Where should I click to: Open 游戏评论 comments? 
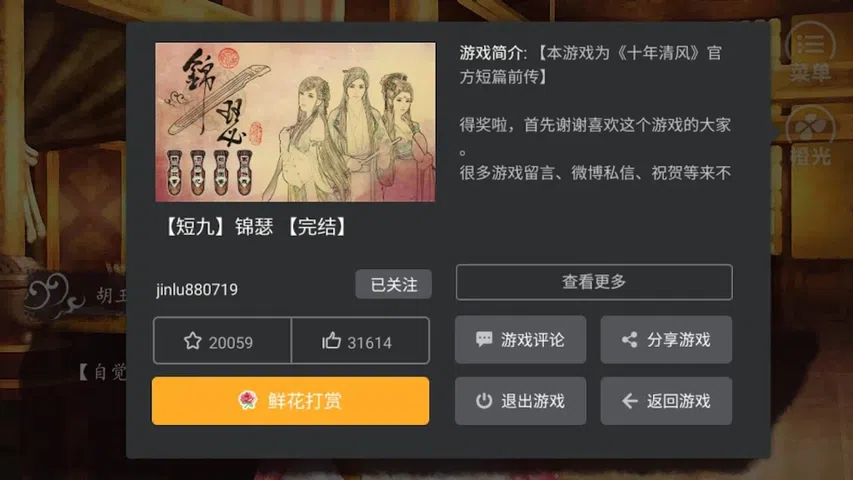(521, 340)
